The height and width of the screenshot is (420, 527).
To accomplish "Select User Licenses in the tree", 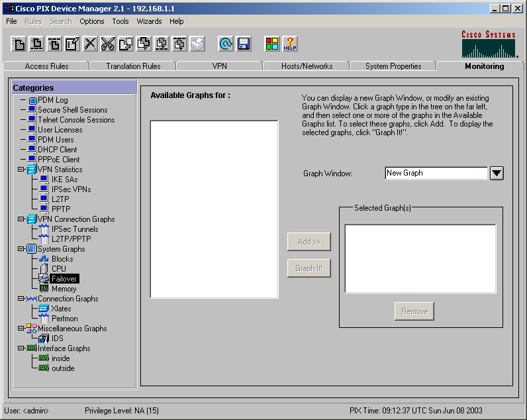I will (60, 130).
